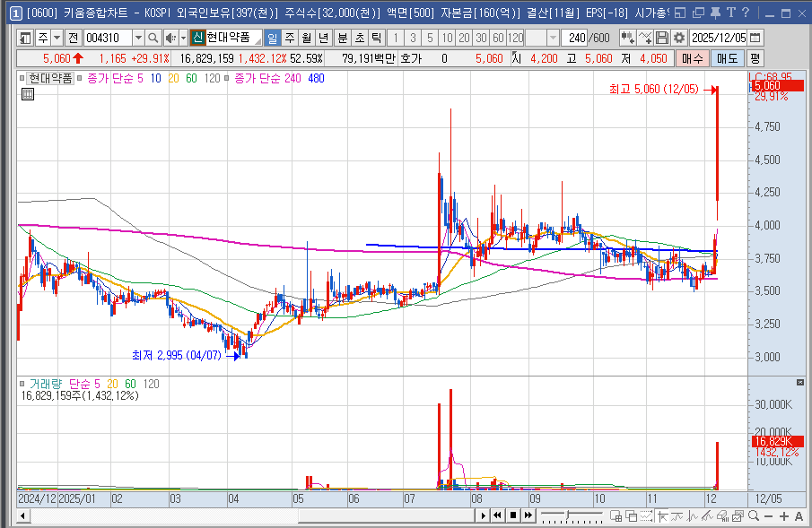
Task: Open the data grid table icon on chart
Action: click(28, 94)
